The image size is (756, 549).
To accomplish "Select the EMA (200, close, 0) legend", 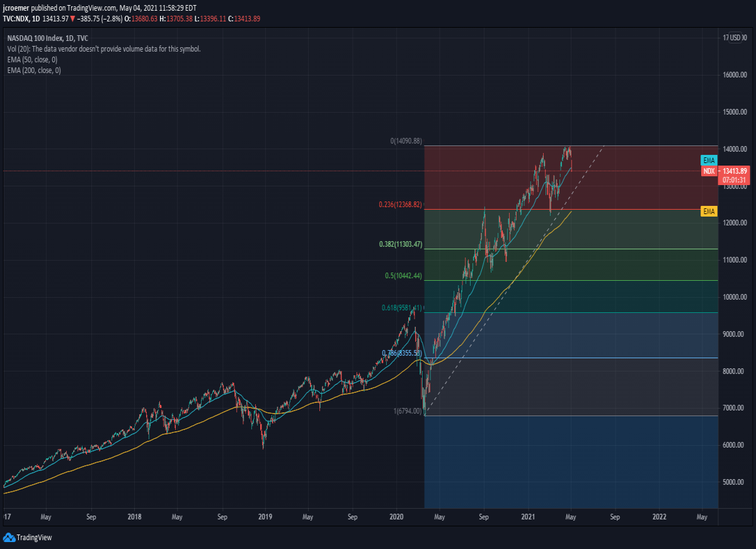I will pos(34,71).
